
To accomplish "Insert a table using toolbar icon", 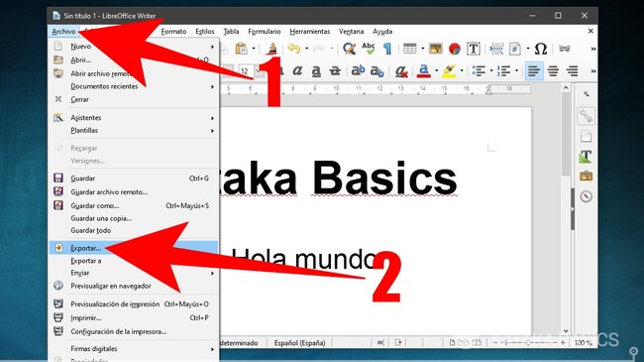I will click(x=409, y=49).
